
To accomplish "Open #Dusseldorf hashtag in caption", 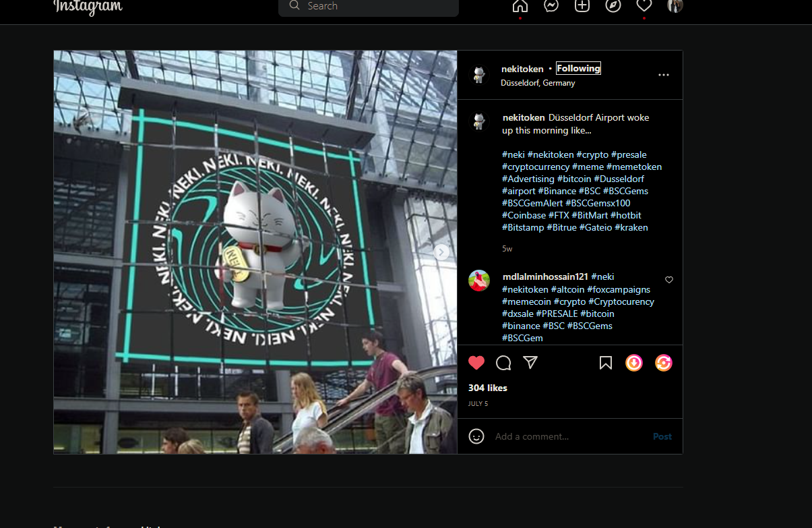I will point(619,179).
